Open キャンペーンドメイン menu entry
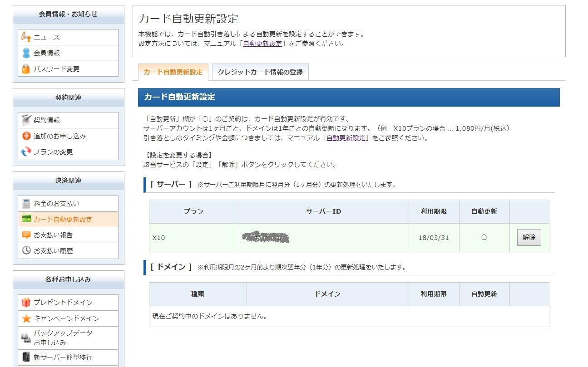The image size is (588, 367). [x=68, y=318]
